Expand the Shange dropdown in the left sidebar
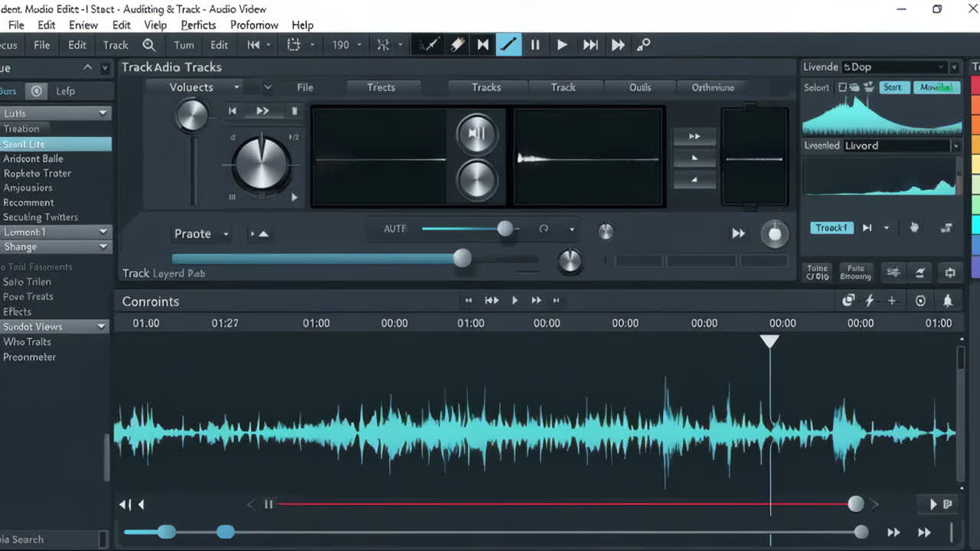The image size is (980, 551). [x=56, y=246]
